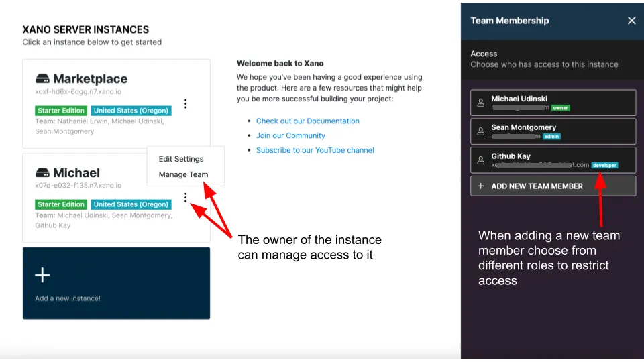Click the Marketplace server icon
Screen dimensions: 644x362
click(42, 78)
